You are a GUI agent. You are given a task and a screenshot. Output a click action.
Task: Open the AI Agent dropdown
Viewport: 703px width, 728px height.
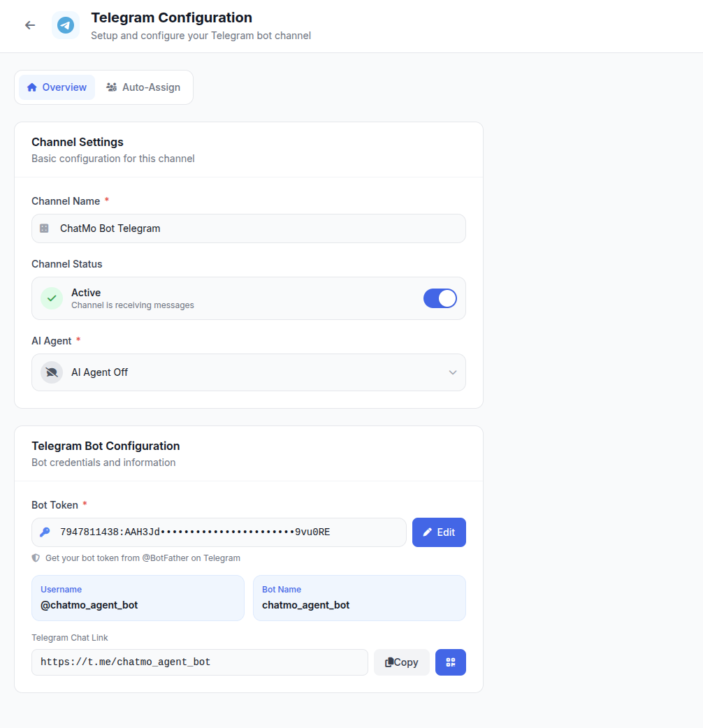click(x=248, y=372)
